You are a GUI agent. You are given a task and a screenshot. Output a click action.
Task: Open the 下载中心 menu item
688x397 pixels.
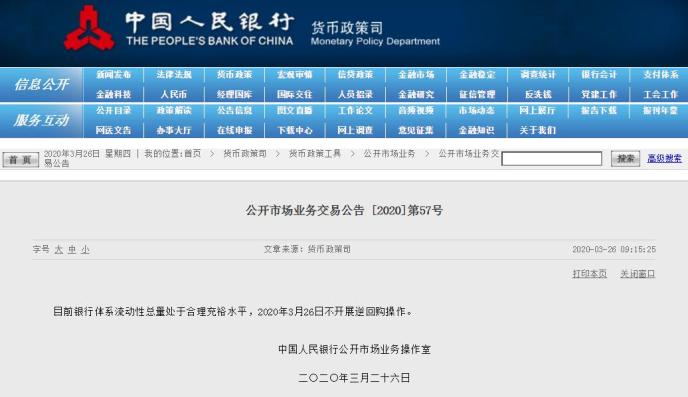coord(295,130)
